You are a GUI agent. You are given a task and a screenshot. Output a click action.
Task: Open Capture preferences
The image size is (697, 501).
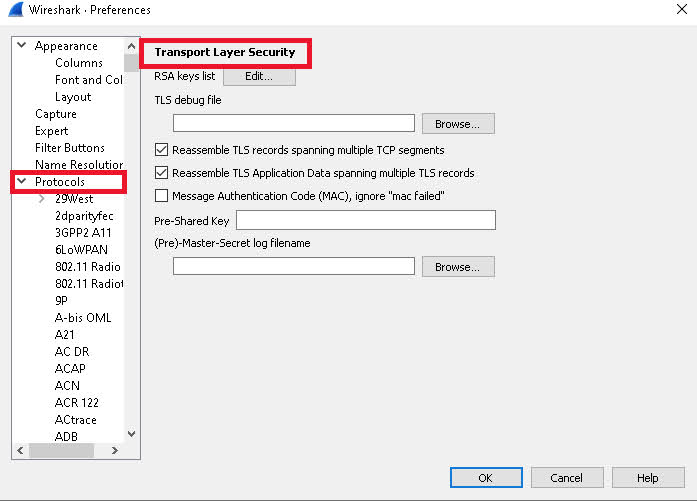56,114
